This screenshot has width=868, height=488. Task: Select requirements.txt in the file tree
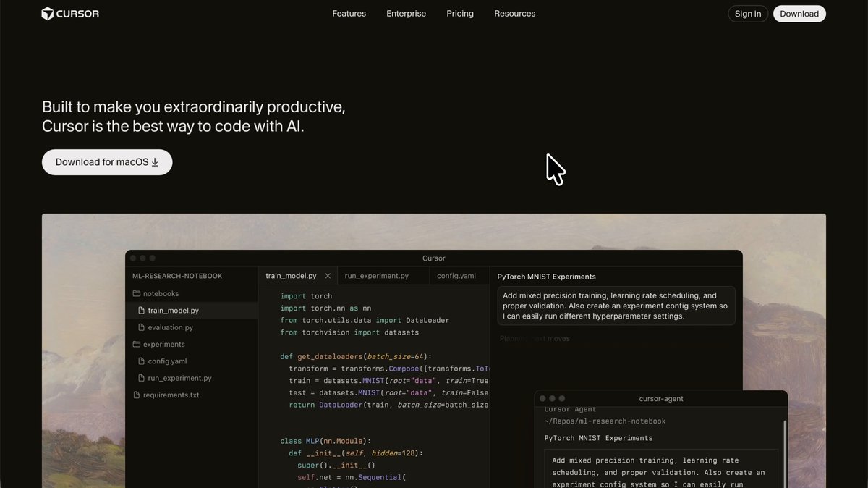point(167,395)
